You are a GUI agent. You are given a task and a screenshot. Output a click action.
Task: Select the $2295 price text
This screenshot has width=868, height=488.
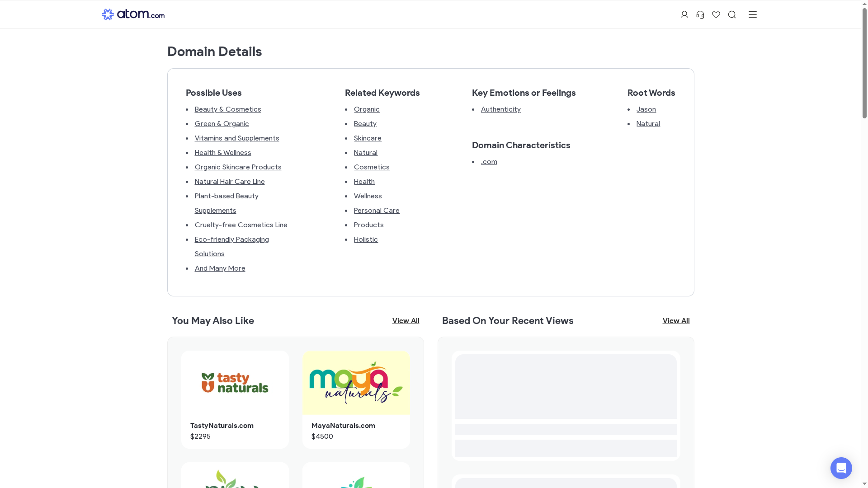point(200,436)
